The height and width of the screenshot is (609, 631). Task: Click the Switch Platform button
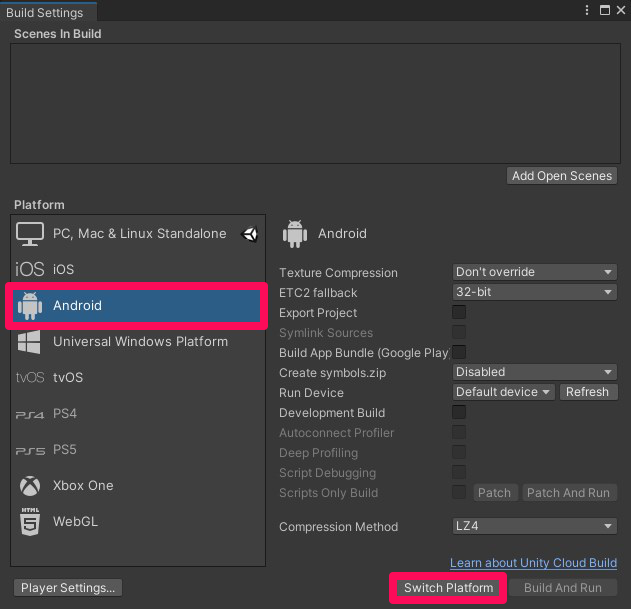448,588
